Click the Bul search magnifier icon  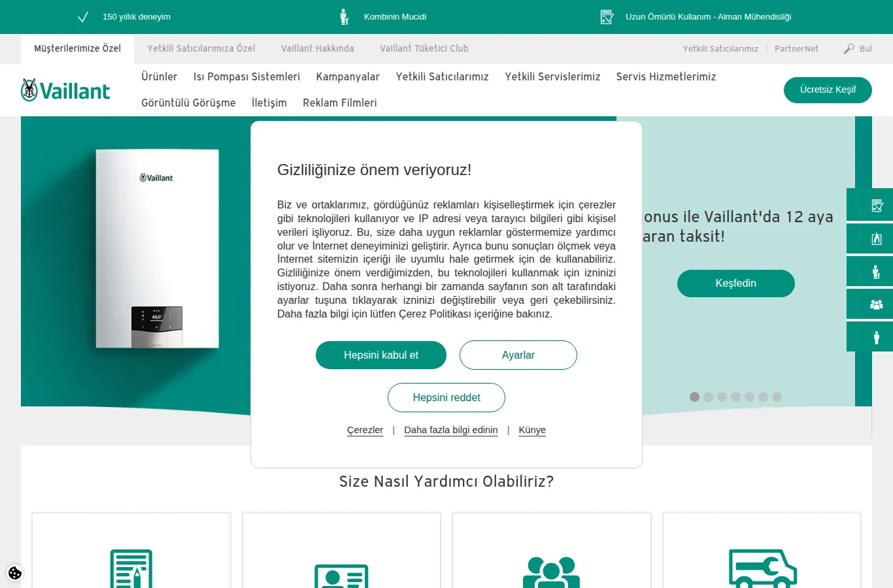tap(849, 48)
